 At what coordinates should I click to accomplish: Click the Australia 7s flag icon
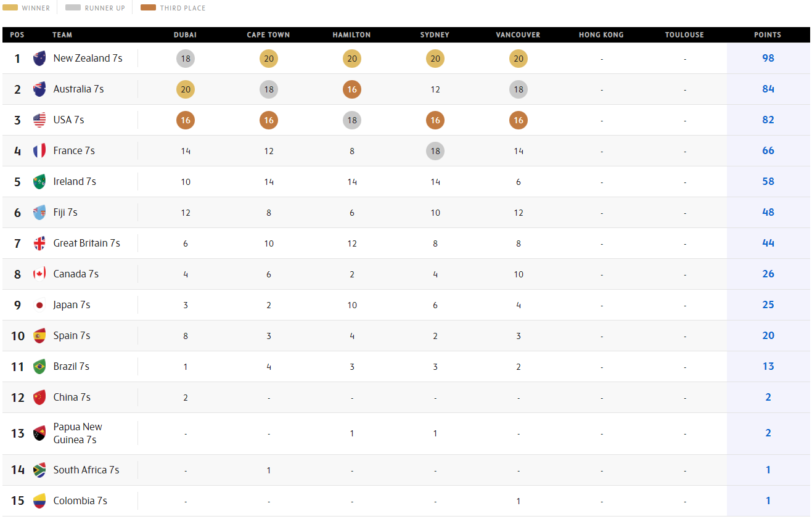[39, 89]
